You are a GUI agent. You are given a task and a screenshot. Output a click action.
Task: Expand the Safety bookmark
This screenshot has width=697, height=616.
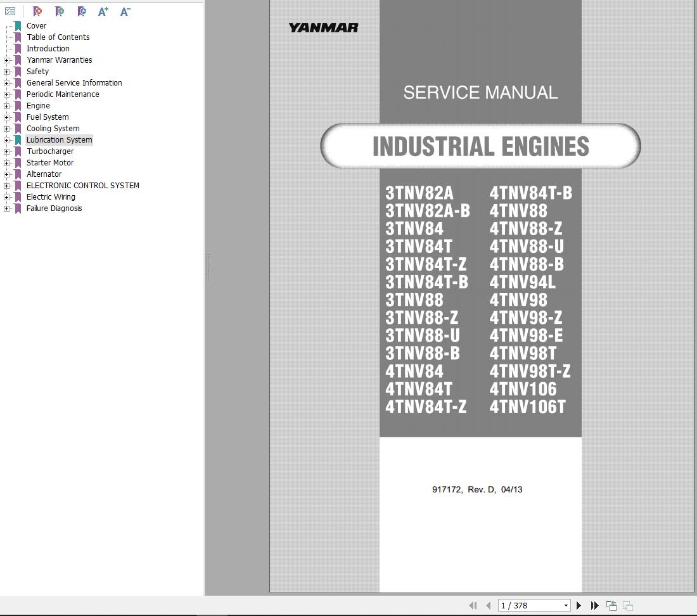[x=6, y=72]
